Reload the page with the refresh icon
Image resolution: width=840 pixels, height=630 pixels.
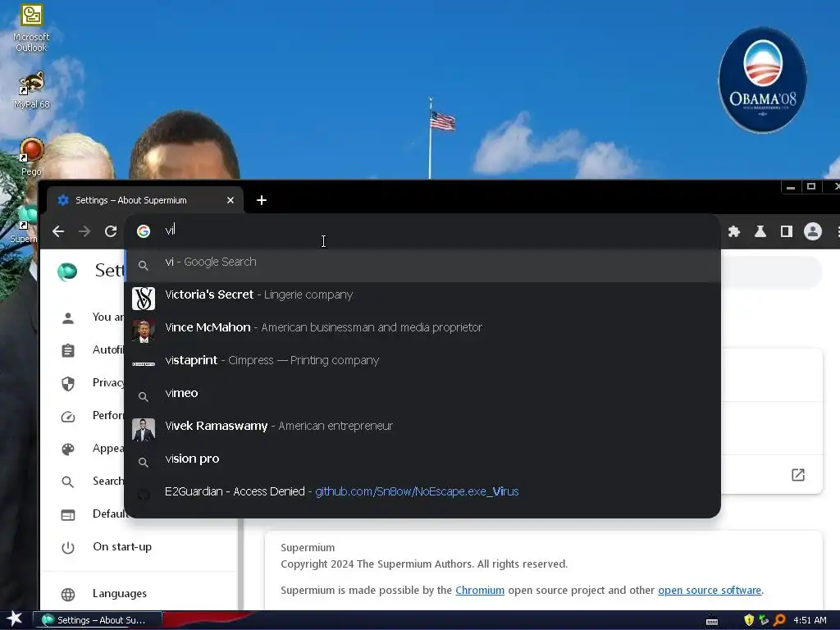(111, 231)
